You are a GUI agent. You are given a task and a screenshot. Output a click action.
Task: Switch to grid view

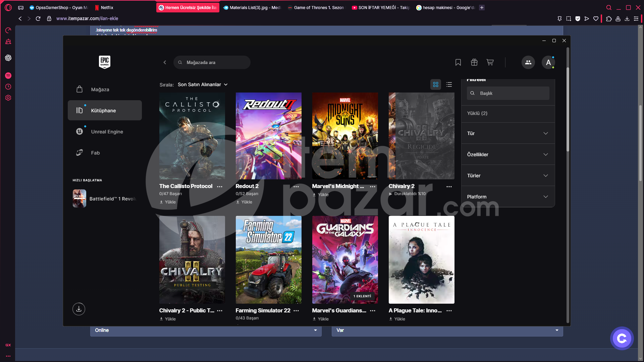tap(436, 84)
